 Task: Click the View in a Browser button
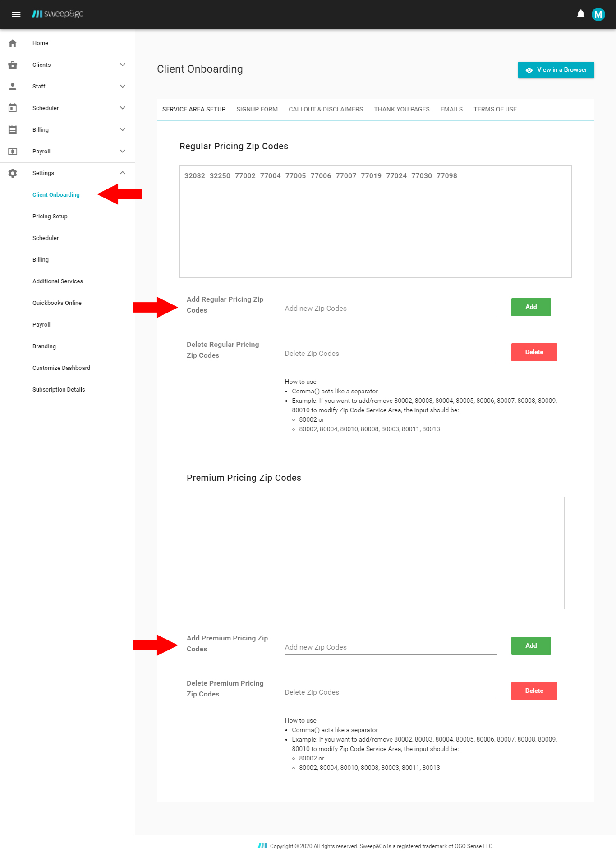556,70
